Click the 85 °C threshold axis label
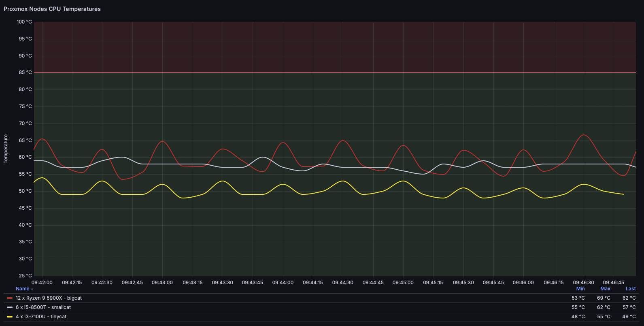Screen dimensions: 644x326 pos(25,72)
